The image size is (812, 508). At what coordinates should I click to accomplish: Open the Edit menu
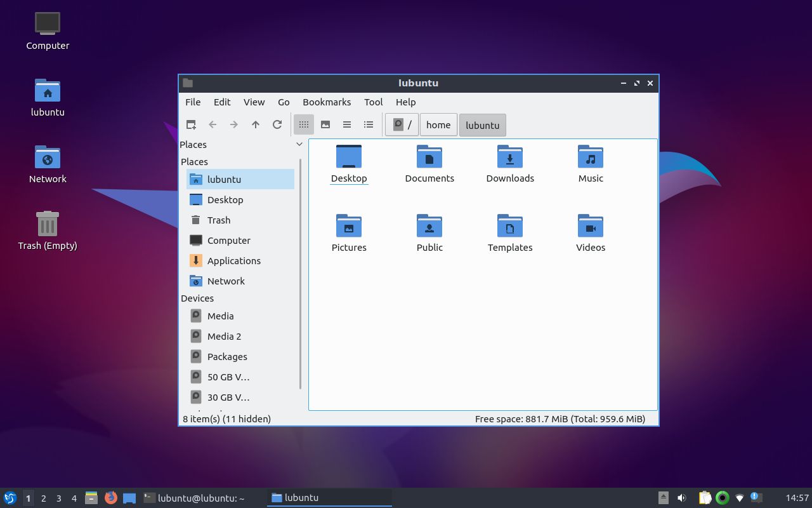click(222, 102)
